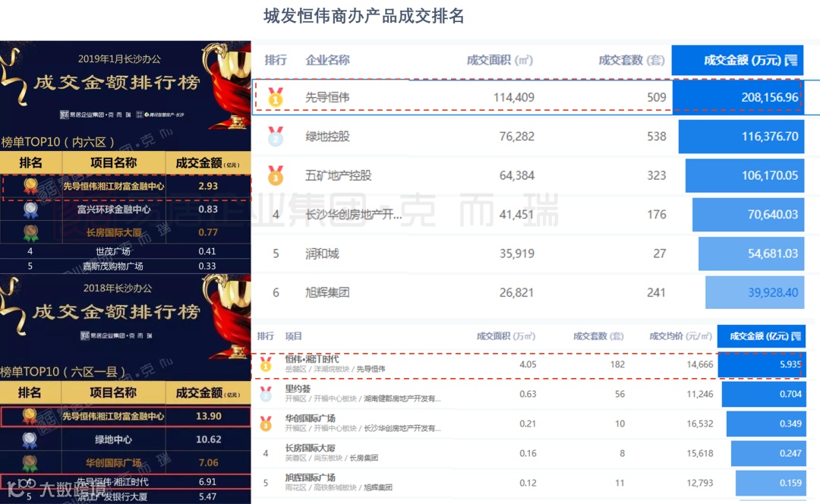820x504 pixels.
Task: Click sort icon in 成交金额 (亿元) header
Action: [x=796, y=336]
